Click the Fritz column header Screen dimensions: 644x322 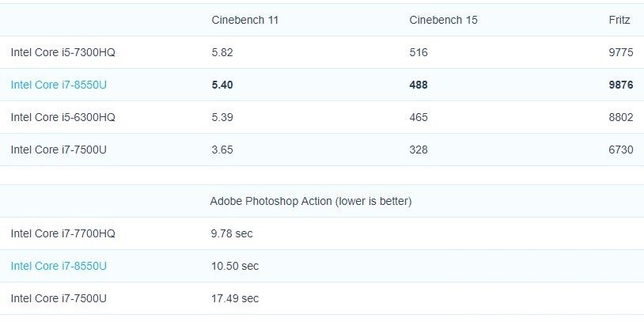pyautogui.click(x=619, y=20)
